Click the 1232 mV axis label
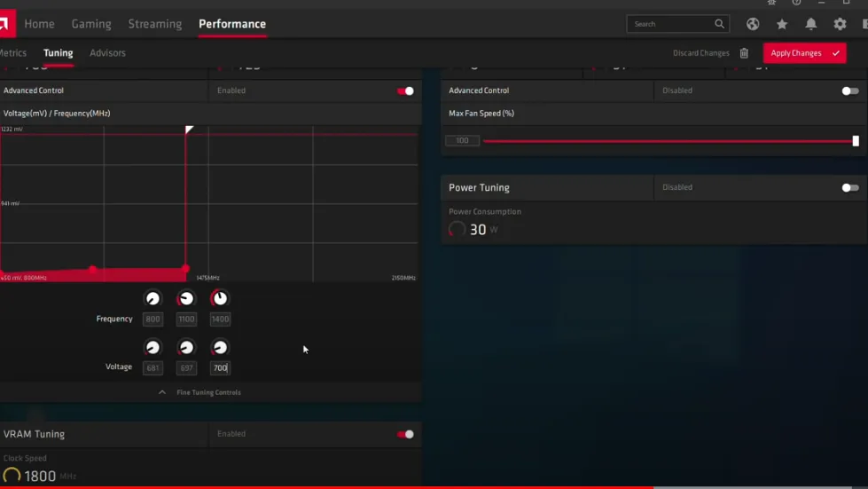The image size is (868, 489). coord(12,129)
